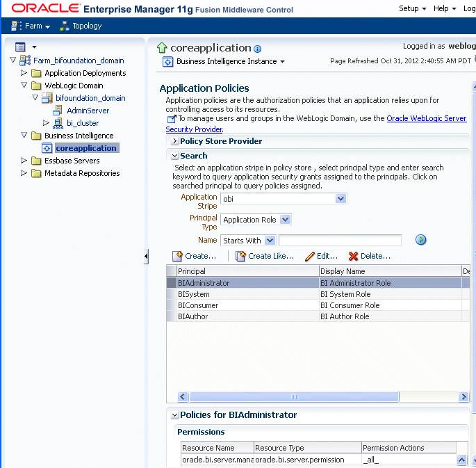Open the Oracle WebLogic Server Security Provider link
This screenshot has width=476, height=468.
426,118
